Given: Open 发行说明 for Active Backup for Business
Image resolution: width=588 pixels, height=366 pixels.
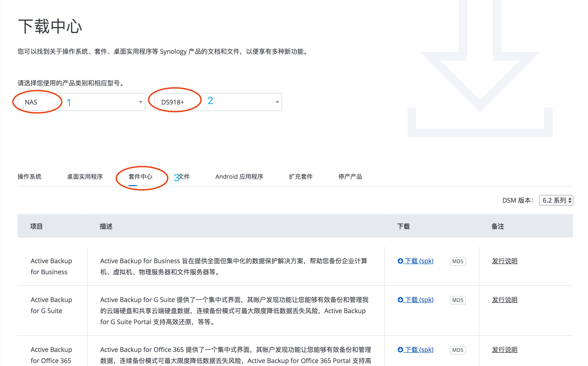Looking at the screenshot, I should (x=505, y=261).
